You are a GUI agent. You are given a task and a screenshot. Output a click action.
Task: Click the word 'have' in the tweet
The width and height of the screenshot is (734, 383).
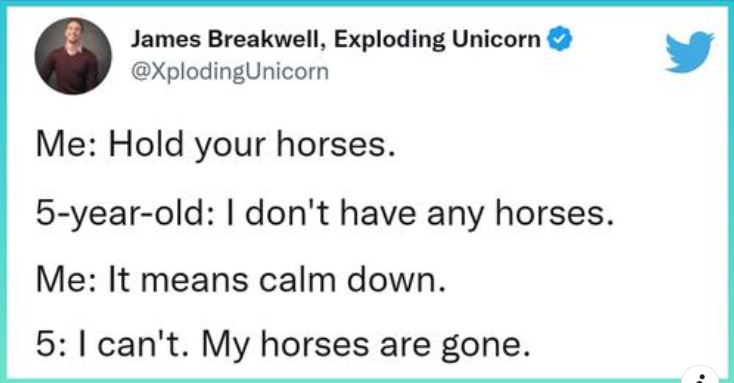(x=377, y=213)
